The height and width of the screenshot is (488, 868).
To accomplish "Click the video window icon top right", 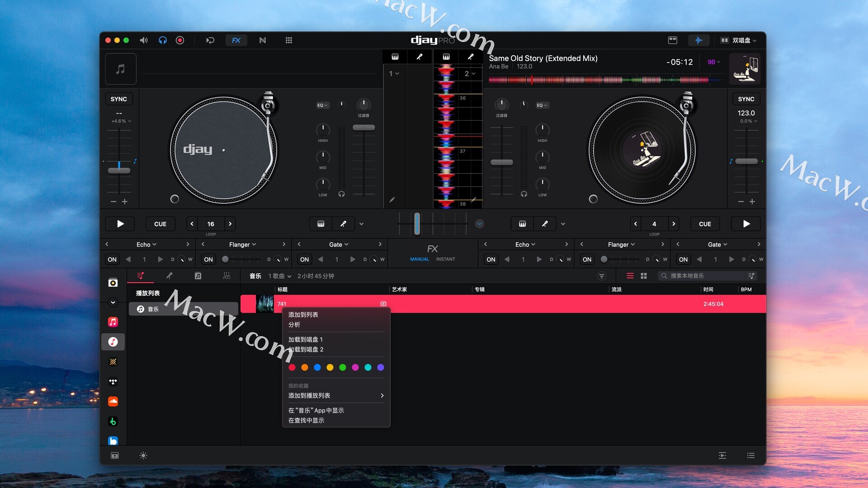I will pos(673,40).
